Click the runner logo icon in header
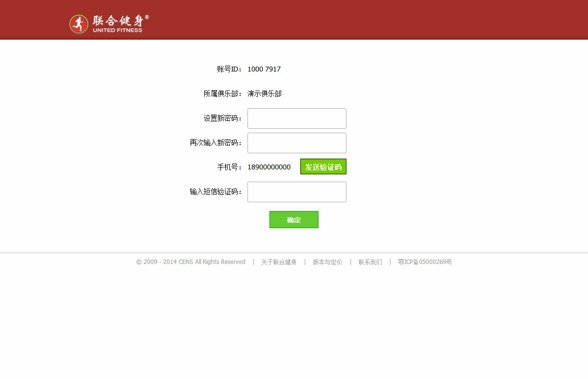This screenshot has height=379, width=588. (x=78, y=24)
